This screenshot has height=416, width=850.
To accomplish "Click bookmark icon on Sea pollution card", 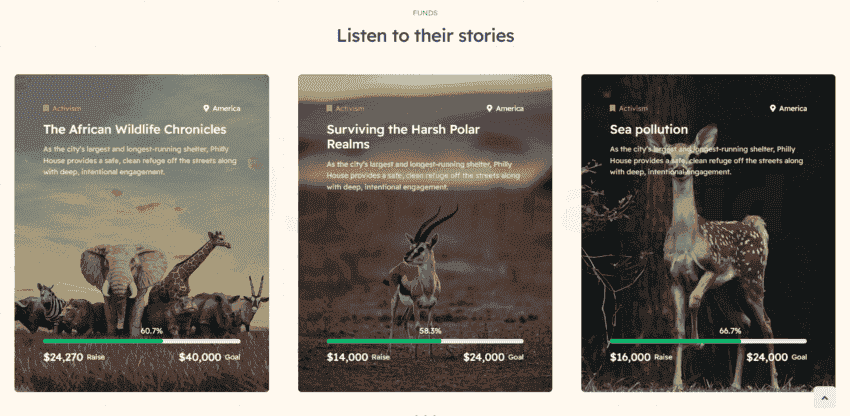I will click(x=613, y=108).
